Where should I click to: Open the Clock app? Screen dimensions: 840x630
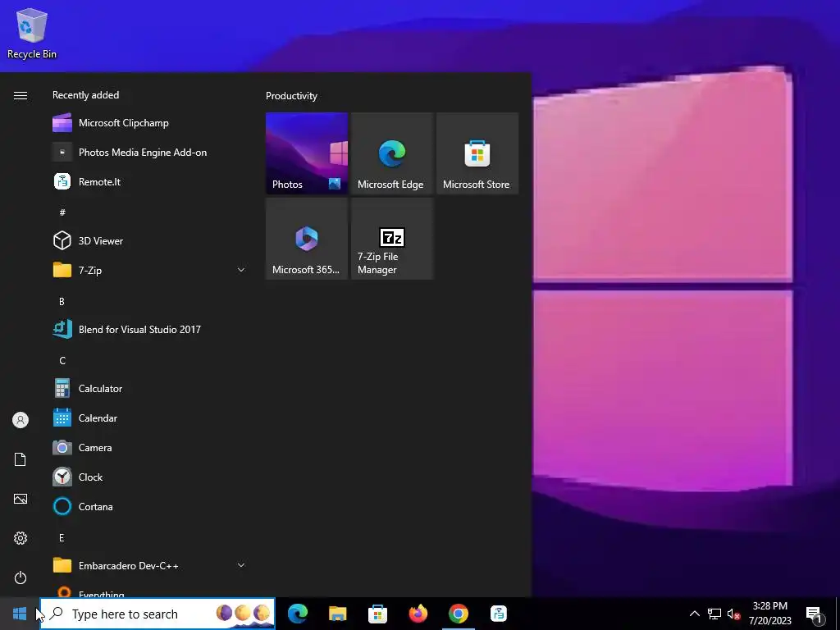click(x=150, y=477)
